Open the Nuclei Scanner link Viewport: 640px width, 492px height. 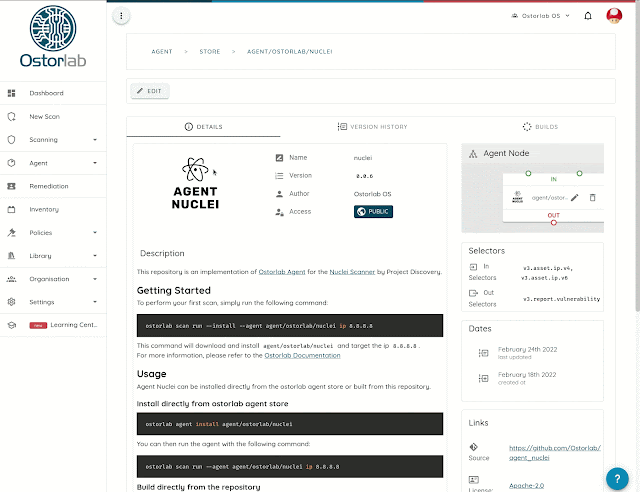click(352, 272)
